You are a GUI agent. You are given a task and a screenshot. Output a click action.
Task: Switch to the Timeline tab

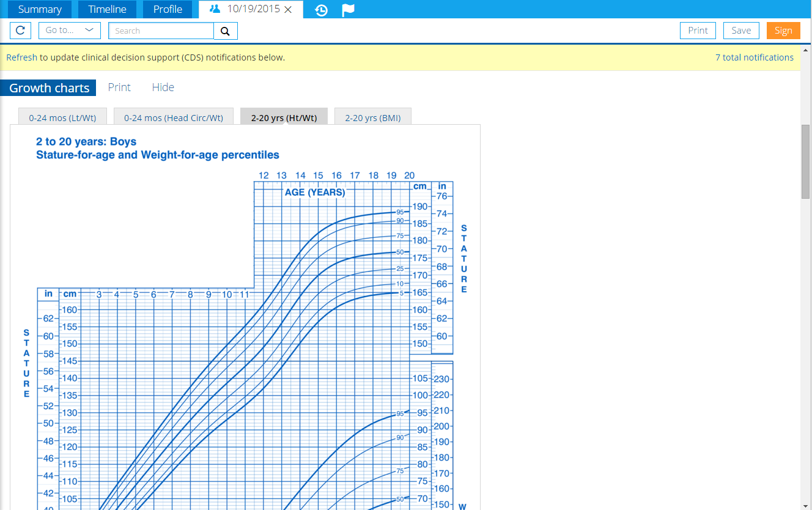click(107, 9)
